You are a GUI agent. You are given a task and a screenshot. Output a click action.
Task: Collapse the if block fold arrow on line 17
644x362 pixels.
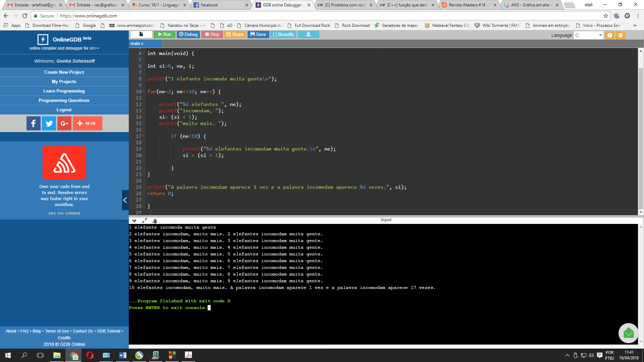click(144, 136)
